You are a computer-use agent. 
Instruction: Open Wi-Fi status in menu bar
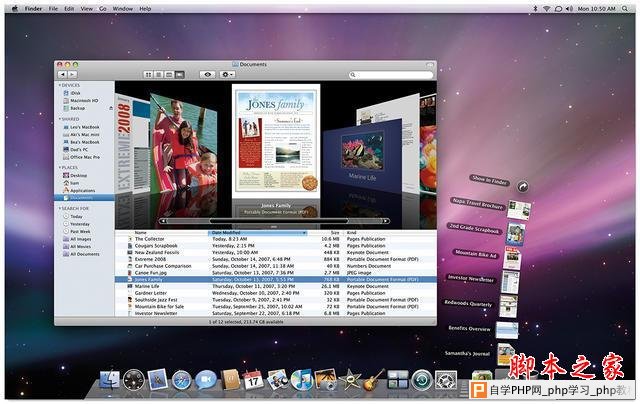coord(547,9)
